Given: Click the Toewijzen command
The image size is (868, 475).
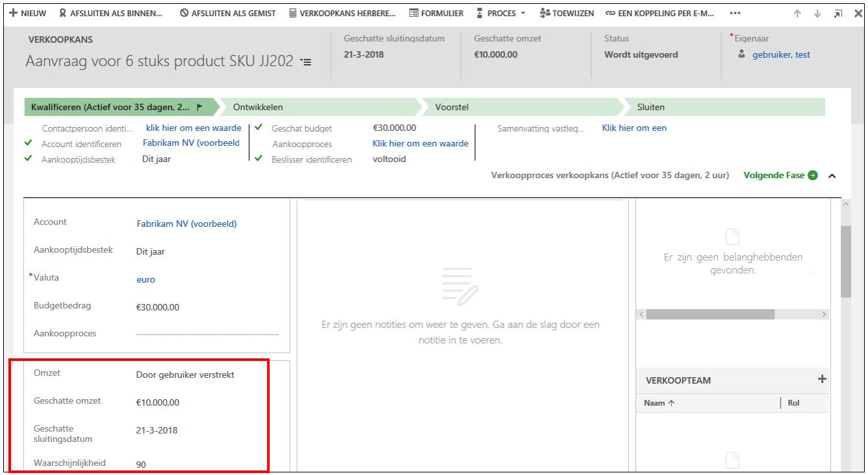Looking at the screenshot, I should pyautogui.click(x=567, y=13).
